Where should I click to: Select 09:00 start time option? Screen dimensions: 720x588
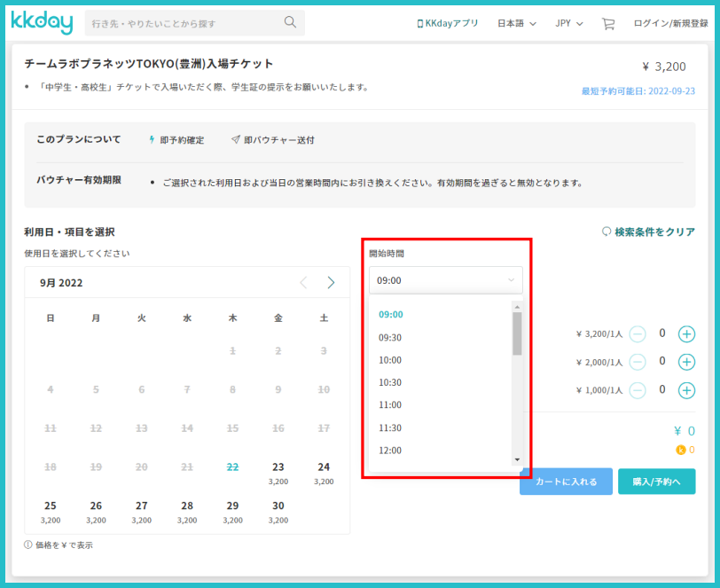pos(391,315)
